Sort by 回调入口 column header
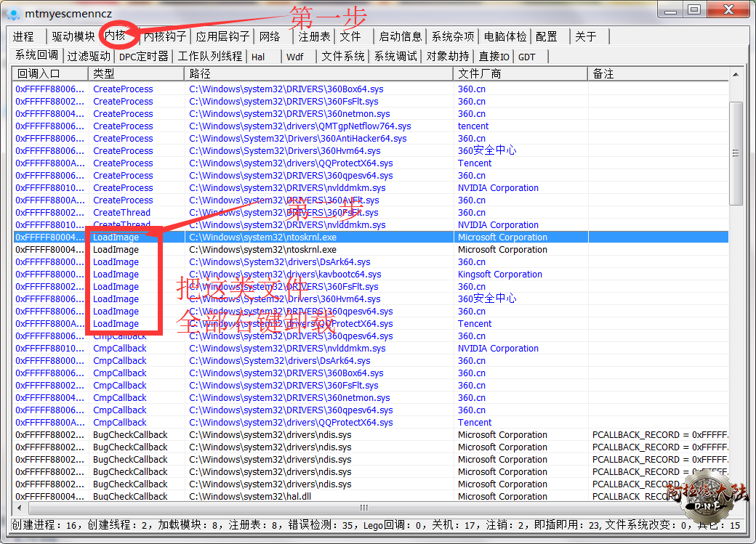Image resolution: width=756 pixels, height=544 pixels. [x=49, y=73]
